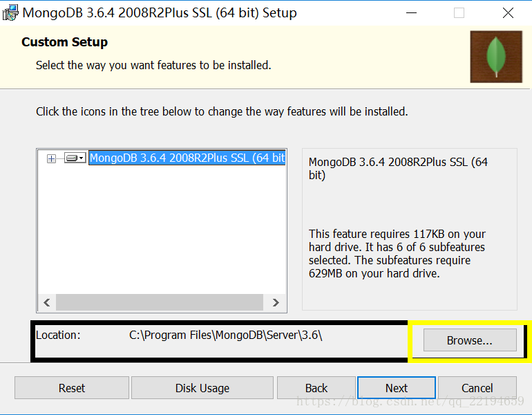Expand the MongoDB feature tree node
532x415 pixels.
coord(51,158)
